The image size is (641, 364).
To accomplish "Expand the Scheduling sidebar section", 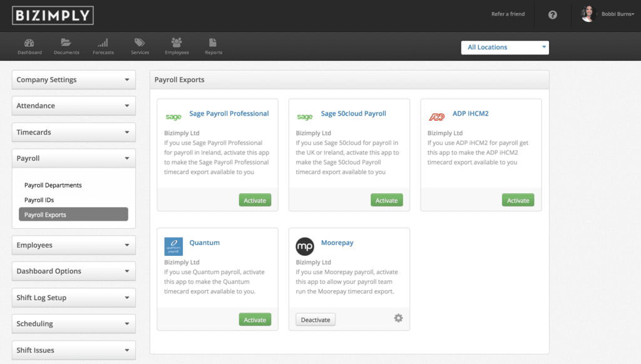I will tap(73, 323).
